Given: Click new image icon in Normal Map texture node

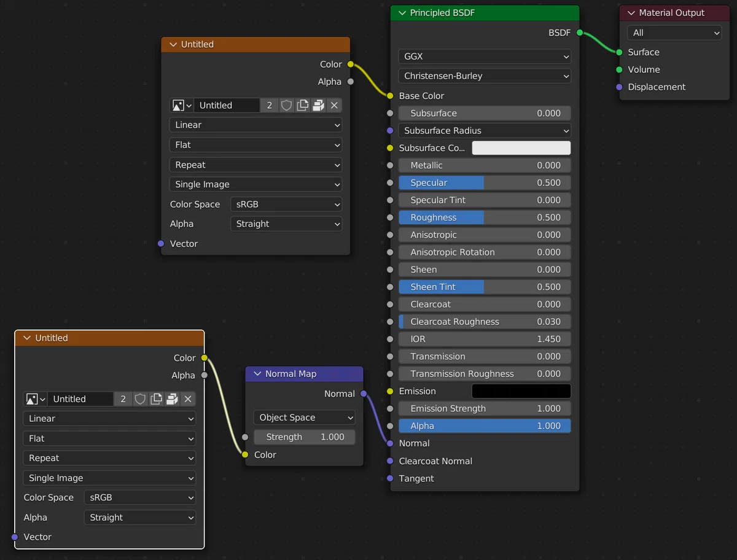Looking at the screenshot, I should [157, 399].
